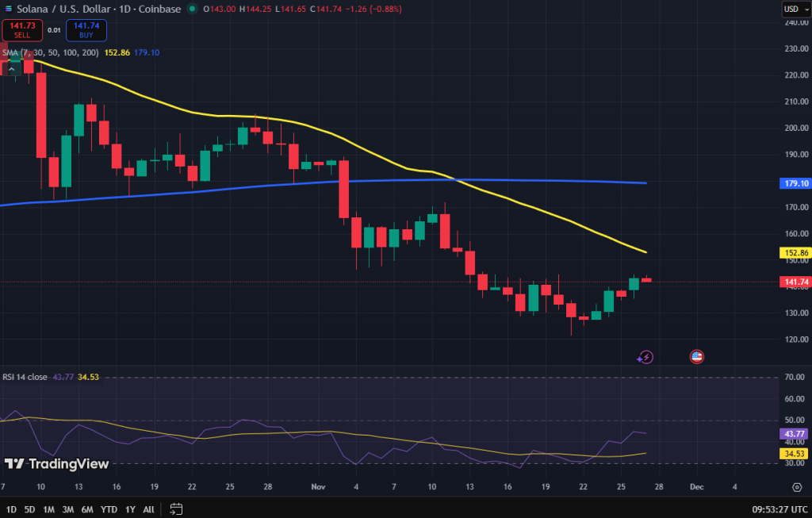Switch to the 6M time range
This screenshot has height=518, width=812.
[x=87, y=509]
